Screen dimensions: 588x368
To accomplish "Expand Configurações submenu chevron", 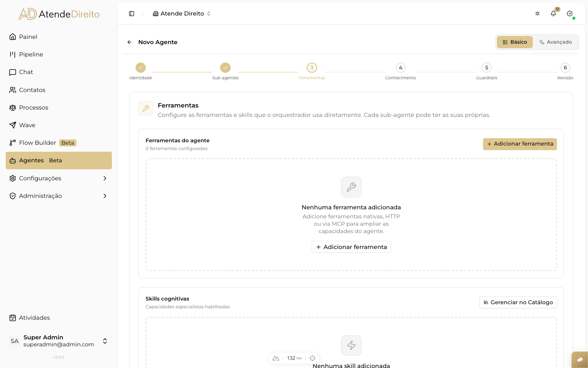I will (105, 178).
